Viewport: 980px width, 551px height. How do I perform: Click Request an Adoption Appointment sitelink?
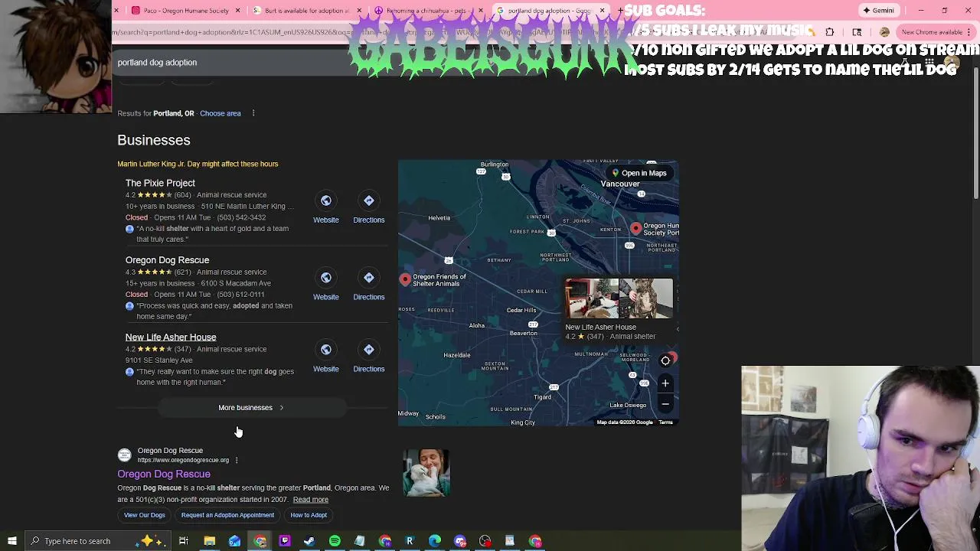click(227, 515)
